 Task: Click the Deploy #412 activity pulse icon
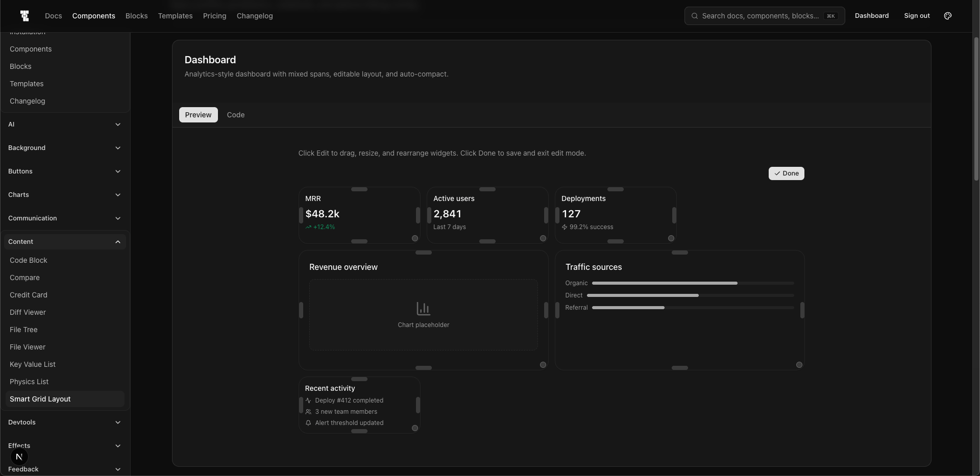click(x=308, y=400)
